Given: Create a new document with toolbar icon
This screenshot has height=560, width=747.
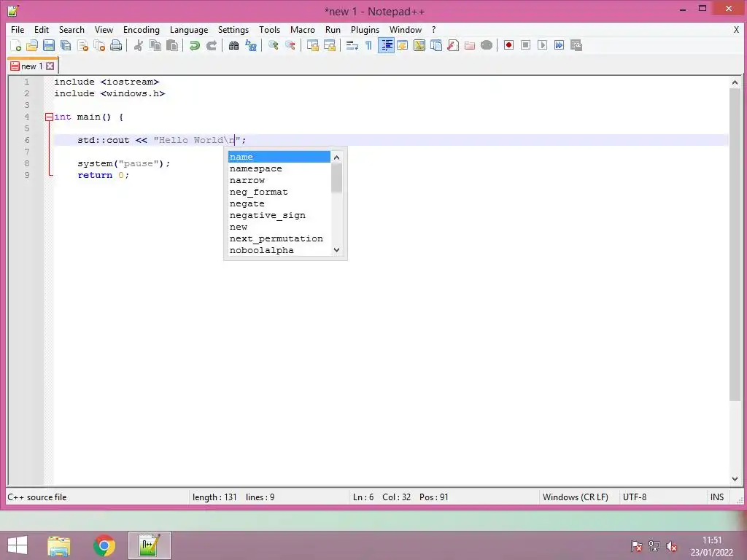Looking at the screenshot, I should click(x=16, y=45).
